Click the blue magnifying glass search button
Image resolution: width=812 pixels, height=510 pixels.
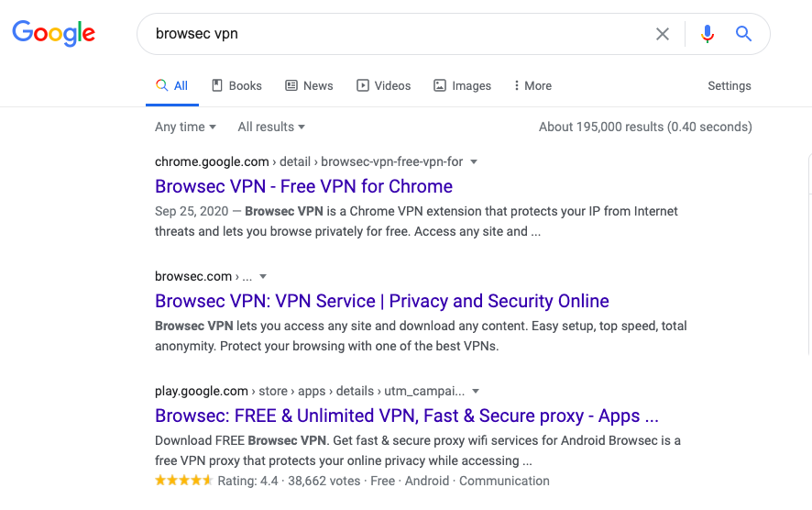(743, 34)
